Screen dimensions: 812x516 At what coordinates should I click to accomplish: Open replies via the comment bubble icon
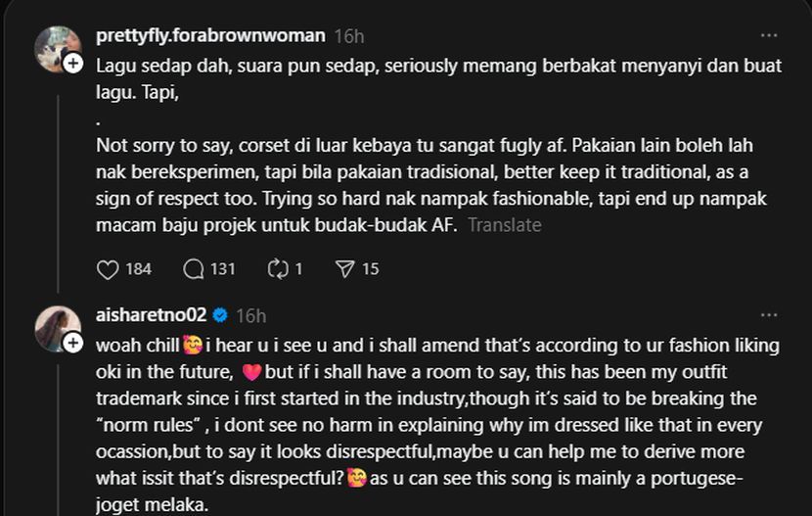click(194, 269)
